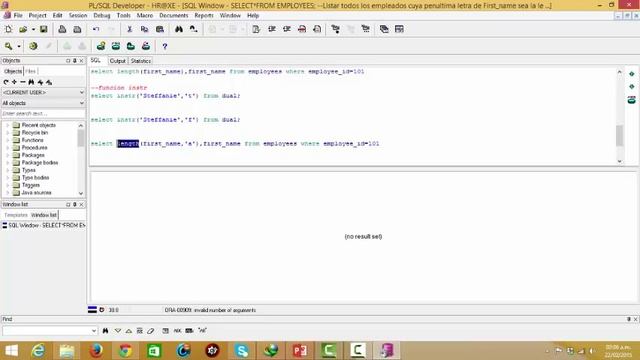640x360 pixels.
Task: Select the Recycle bin folder in tree
Action: (x=35, y=133)
